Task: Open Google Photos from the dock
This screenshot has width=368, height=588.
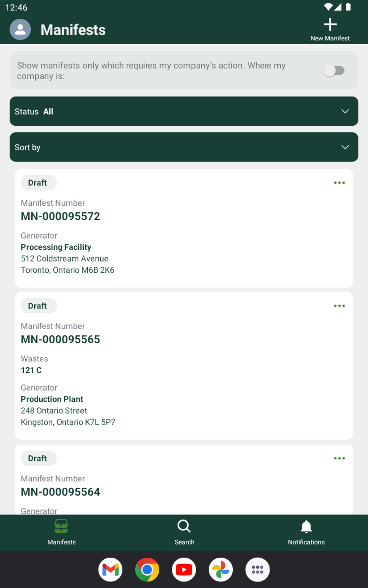Action: 221,570
